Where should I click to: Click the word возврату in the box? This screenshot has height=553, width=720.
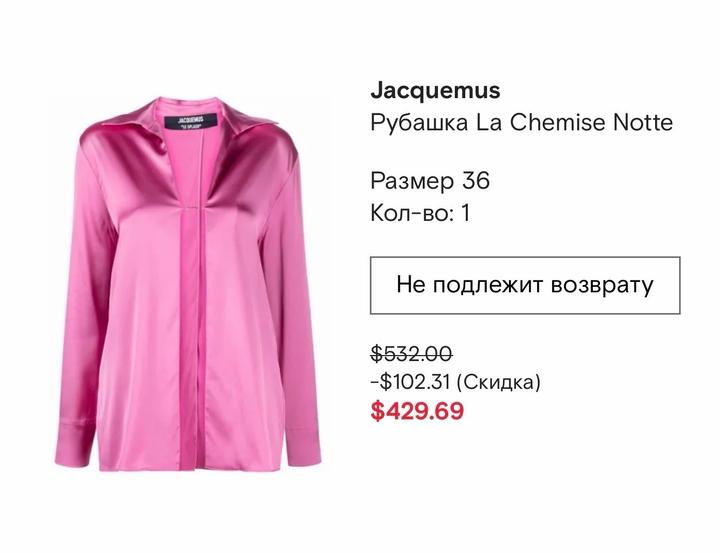pyautogui.click(x=602, y=285)
